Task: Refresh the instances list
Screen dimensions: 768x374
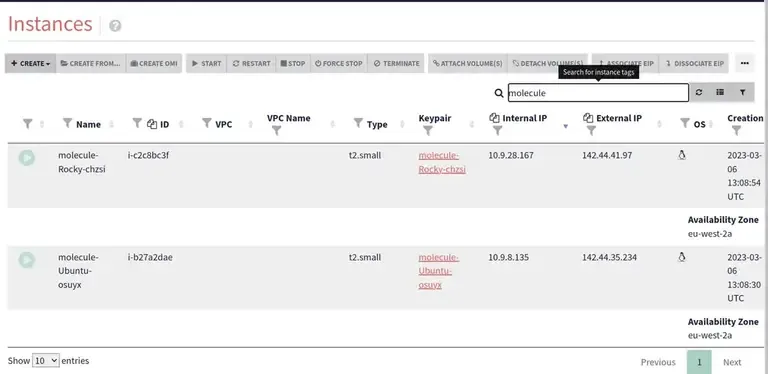Action: click(699, 93)
